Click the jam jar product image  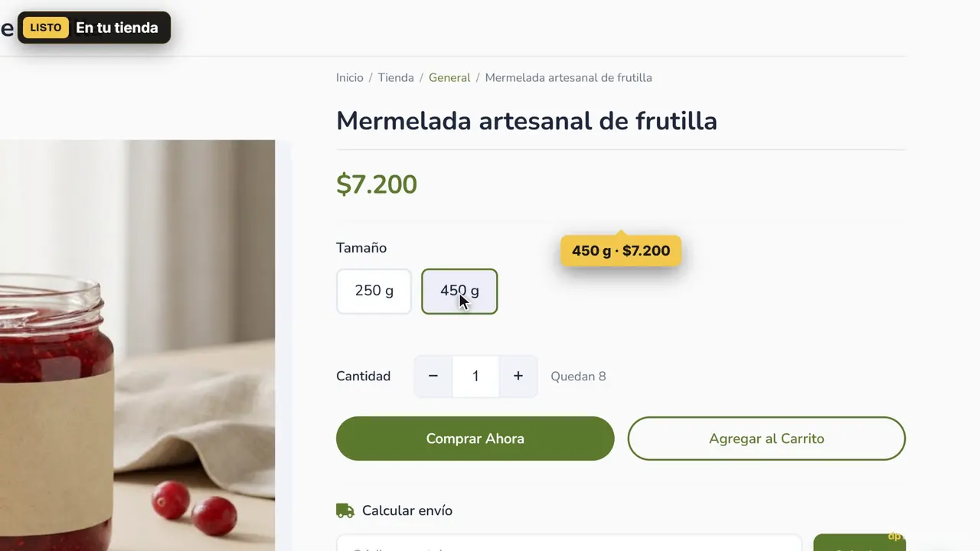click(137, 345)
